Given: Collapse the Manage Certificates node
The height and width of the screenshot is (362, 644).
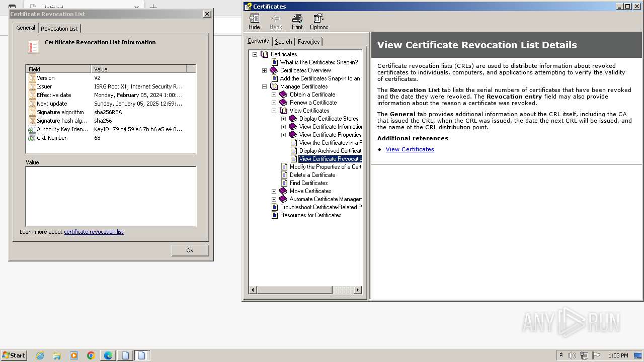Looking at the screenshot, I should pyautogui.click(x=264, y=86).
